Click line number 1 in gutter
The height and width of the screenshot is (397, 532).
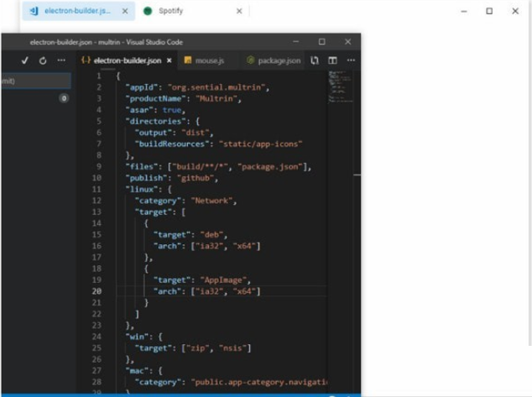point(99,76)
